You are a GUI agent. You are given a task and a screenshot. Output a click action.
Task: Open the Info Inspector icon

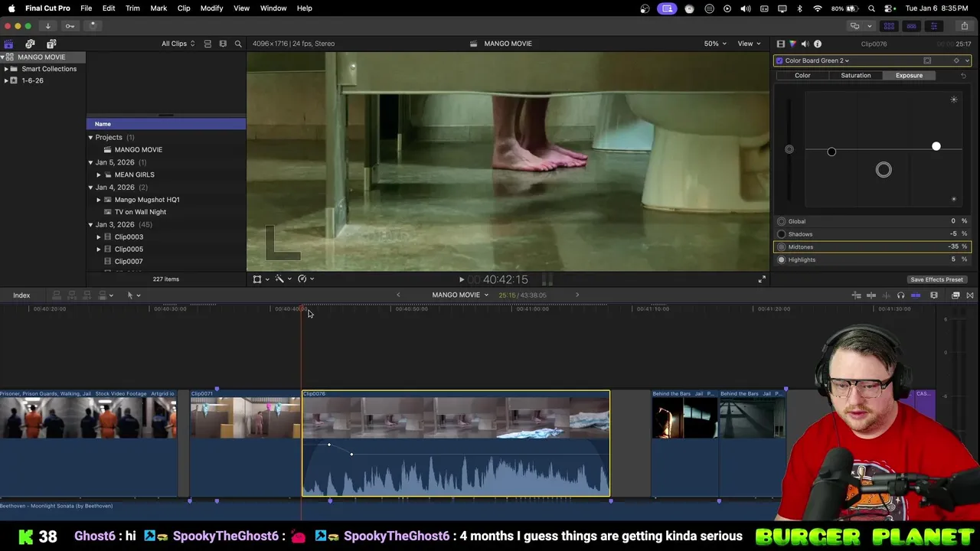point(818,44)
